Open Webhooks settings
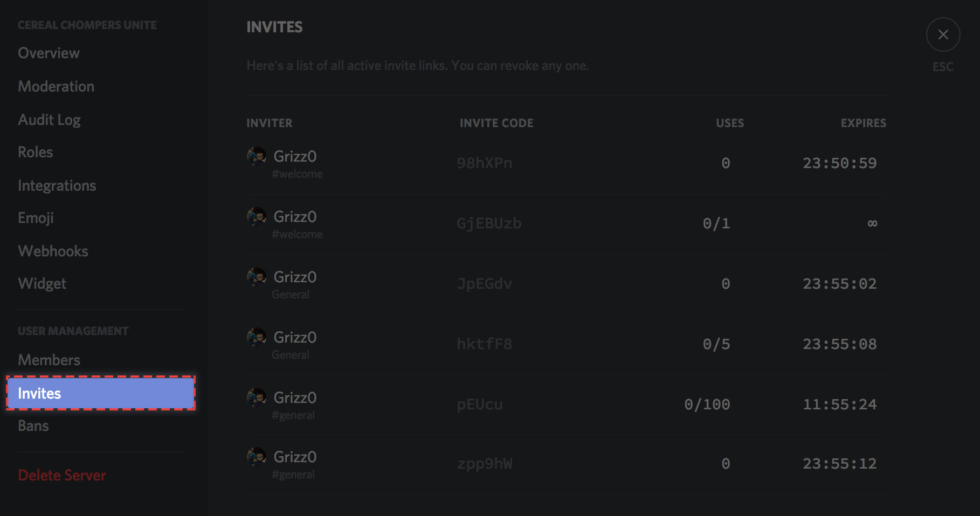980x516 pixels. click(x=53, y=252)
